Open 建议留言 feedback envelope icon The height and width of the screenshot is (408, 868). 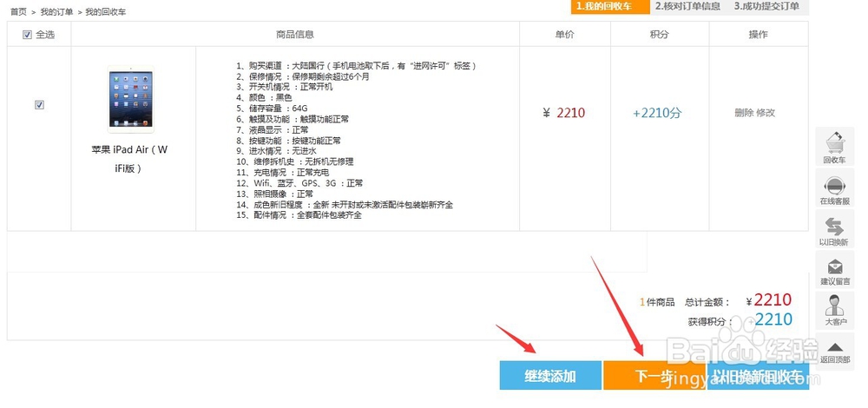point(834,270)
